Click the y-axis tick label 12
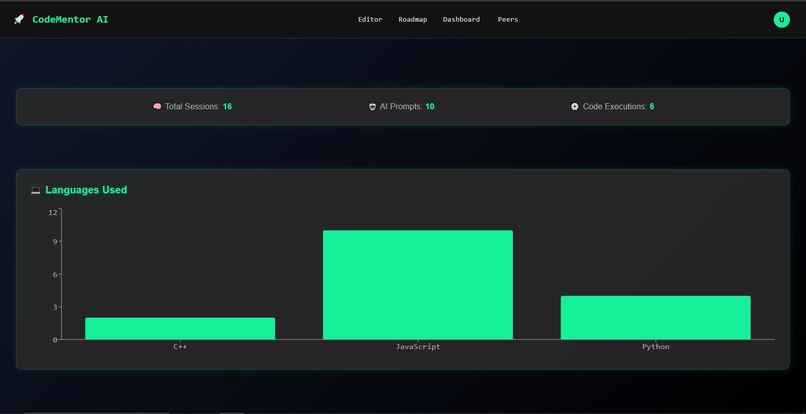Viewport: 806px width, 414px height. (52, 212)
